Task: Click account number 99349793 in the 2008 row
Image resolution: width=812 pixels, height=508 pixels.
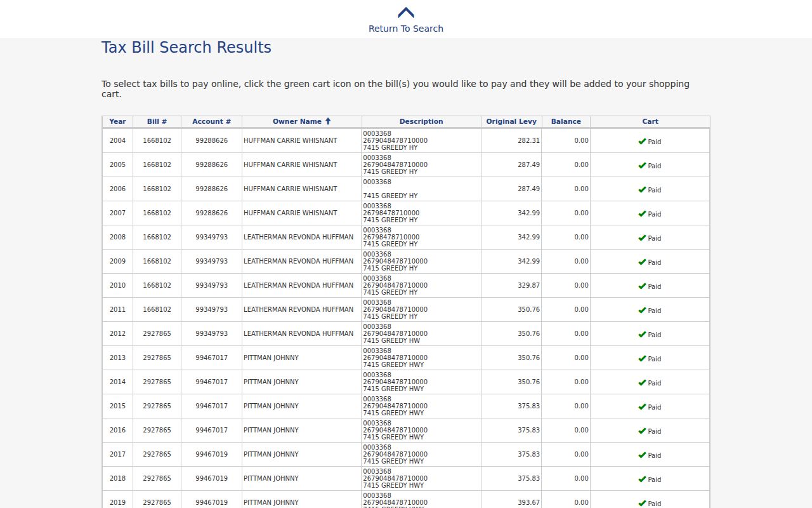Action: pos(211,237)
